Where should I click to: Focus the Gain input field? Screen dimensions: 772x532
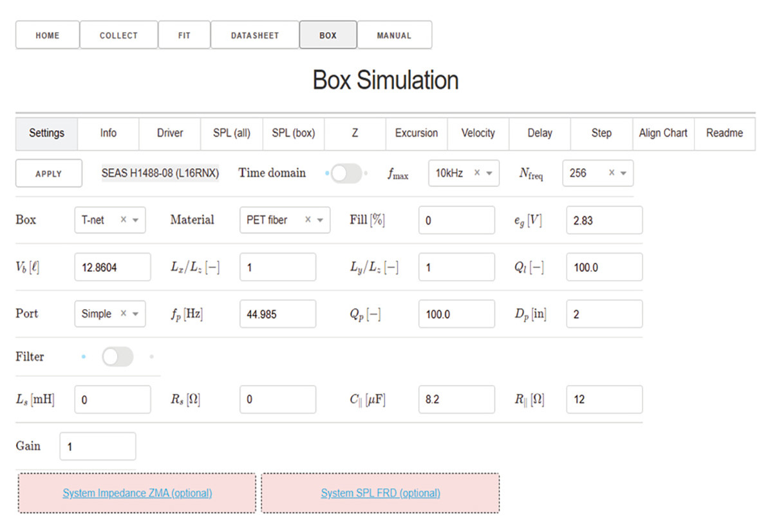coord(97,446)
